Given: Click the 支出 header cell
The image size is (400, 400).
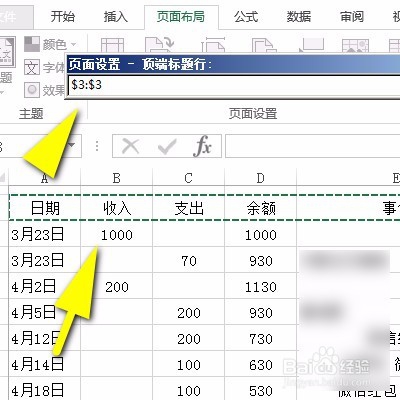Looking at the screenshot, I should tap(189, 208).
